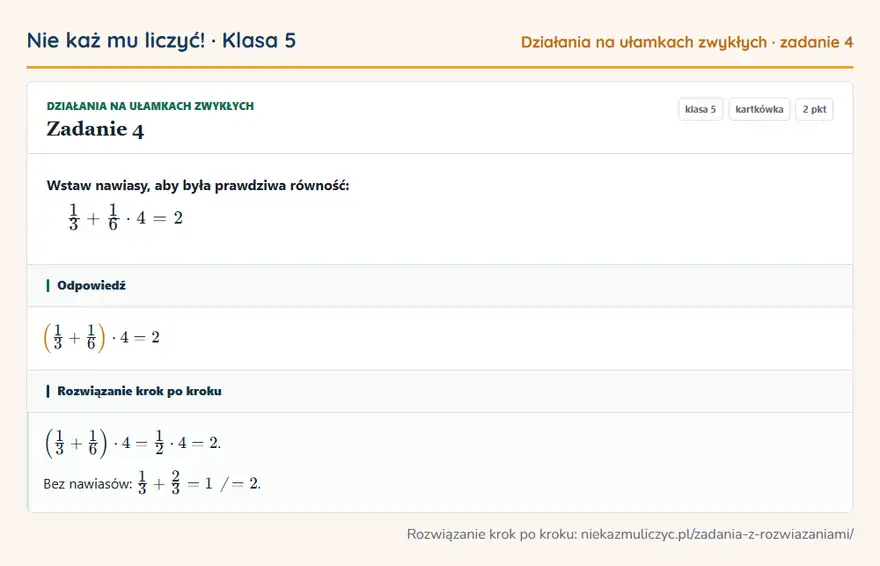Click the 'kartkówka' tag
The image size is (880, 566).
(759, 109)
